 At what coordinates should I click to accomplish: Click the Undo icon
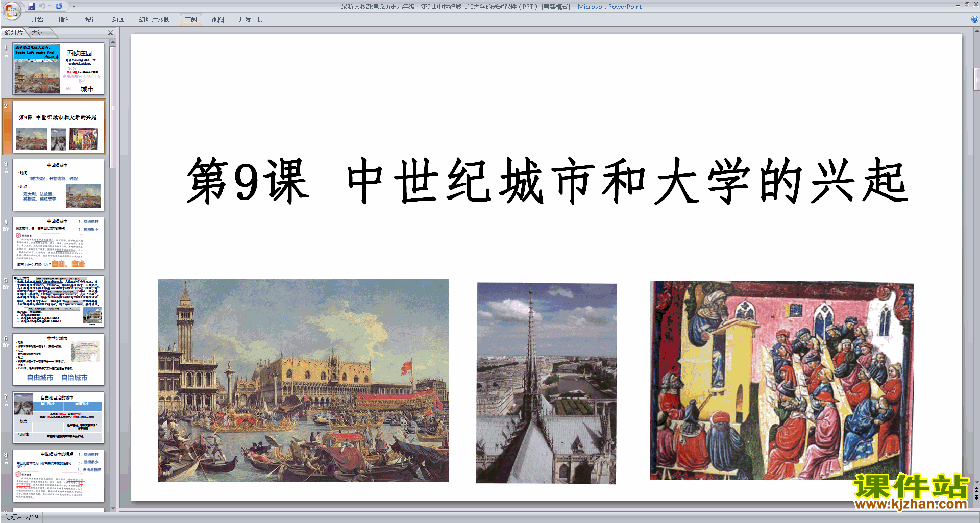point(42,6)
